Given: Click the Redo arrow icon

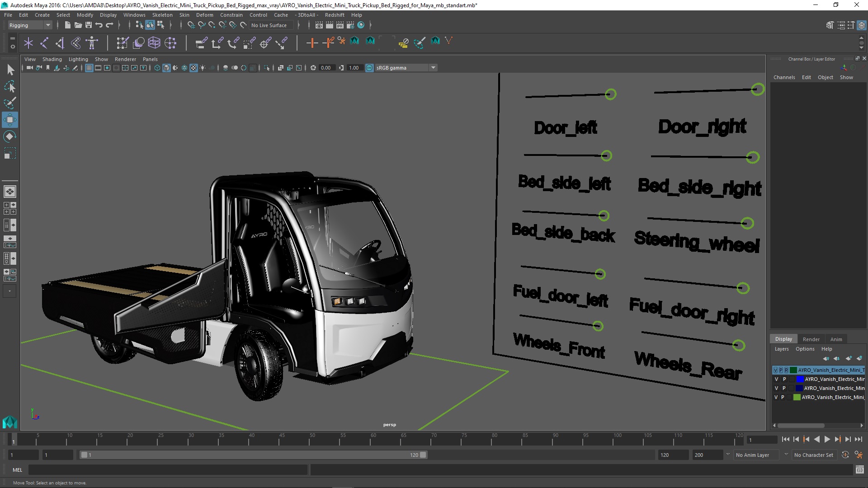Looking at the screenshot, I should click(109, 25).
